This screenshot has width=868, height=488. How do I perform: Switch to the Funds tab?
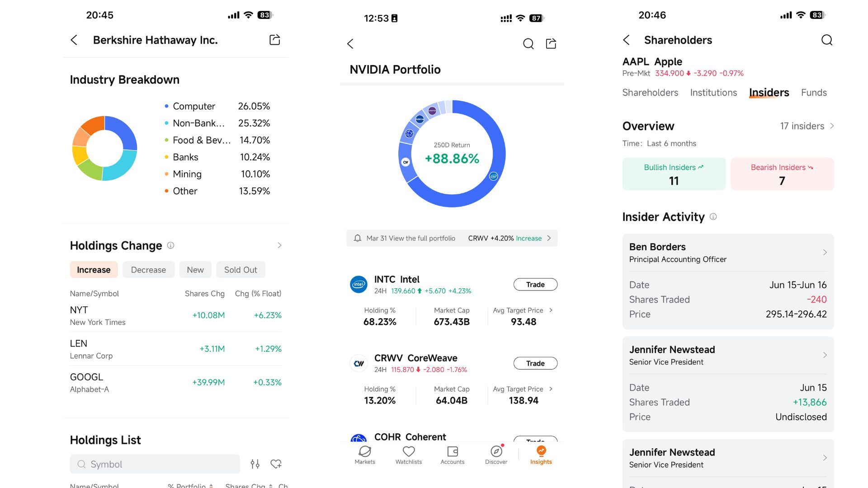click(814, 93)
